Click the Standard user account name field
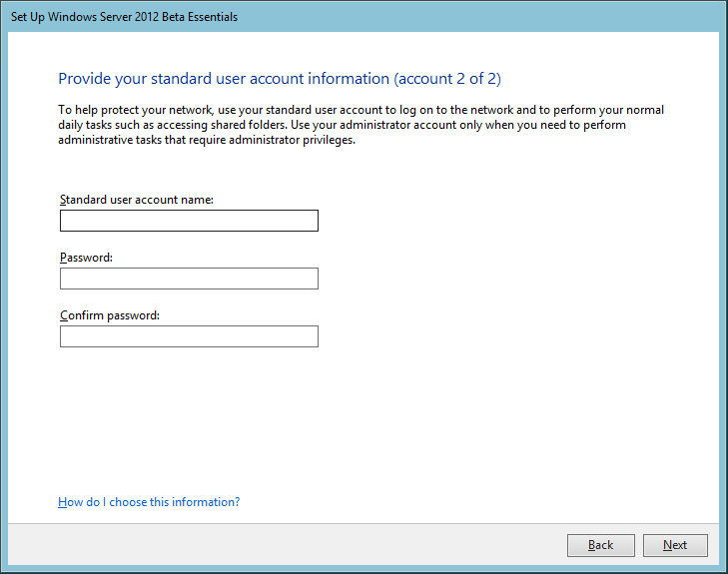Viewport: 728px width, 574px height. [x=189, y=221]
